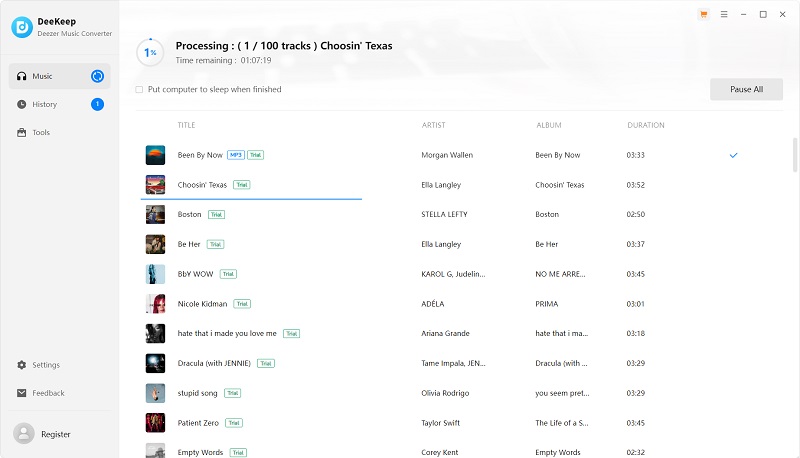Click the Nicole Kidman album thumbnail
This screenshot has height=458, width=800.
(x=155, y=304)
